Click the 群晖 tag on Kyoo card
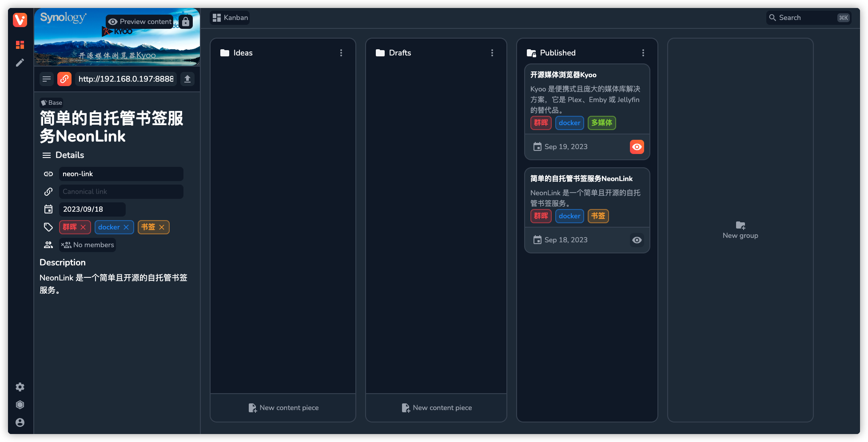The height and width of the screenshot is (442, 868). click(x=541, y=123)
